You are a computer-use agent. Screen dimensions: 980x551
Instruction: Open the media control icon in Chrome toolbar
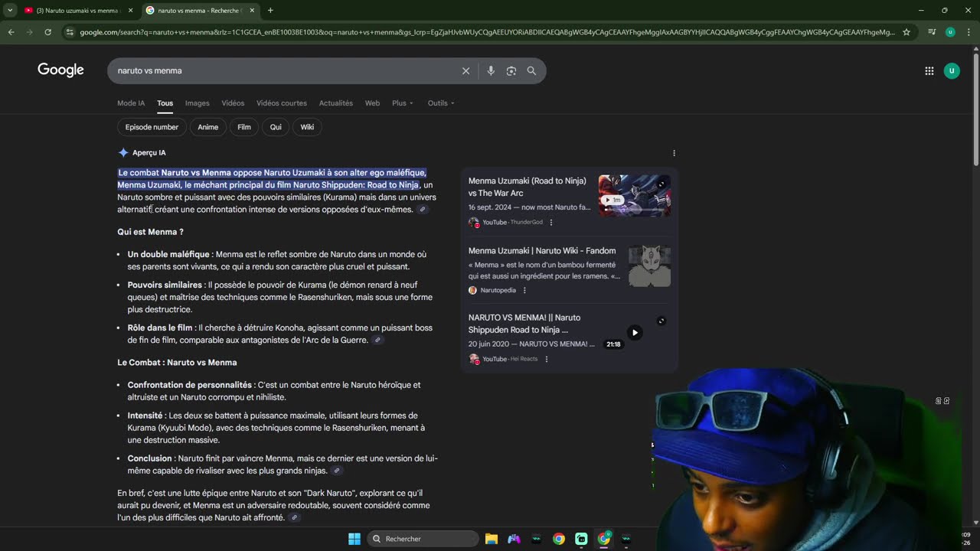932,32
